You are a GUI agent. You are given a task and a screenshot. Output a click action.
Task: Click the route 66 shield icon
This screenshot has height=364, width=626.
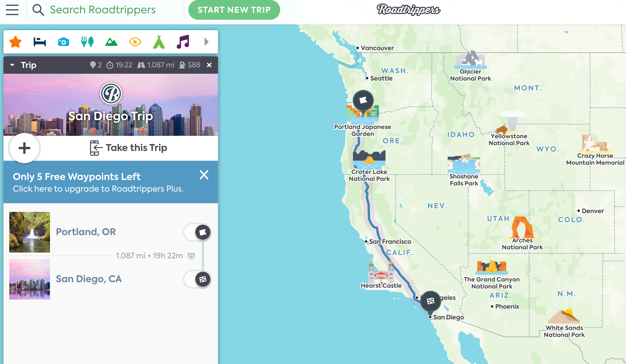coord(191,256)
